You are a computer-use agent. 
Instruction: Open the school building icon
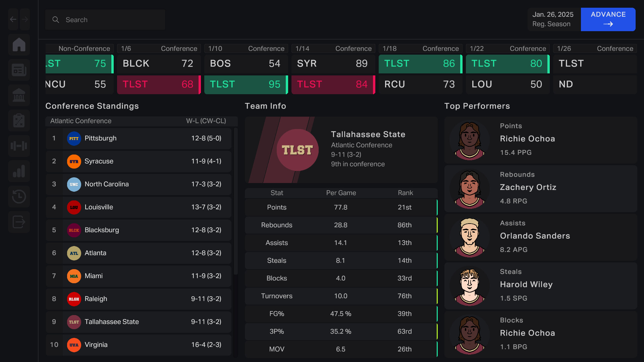(19, 96)
